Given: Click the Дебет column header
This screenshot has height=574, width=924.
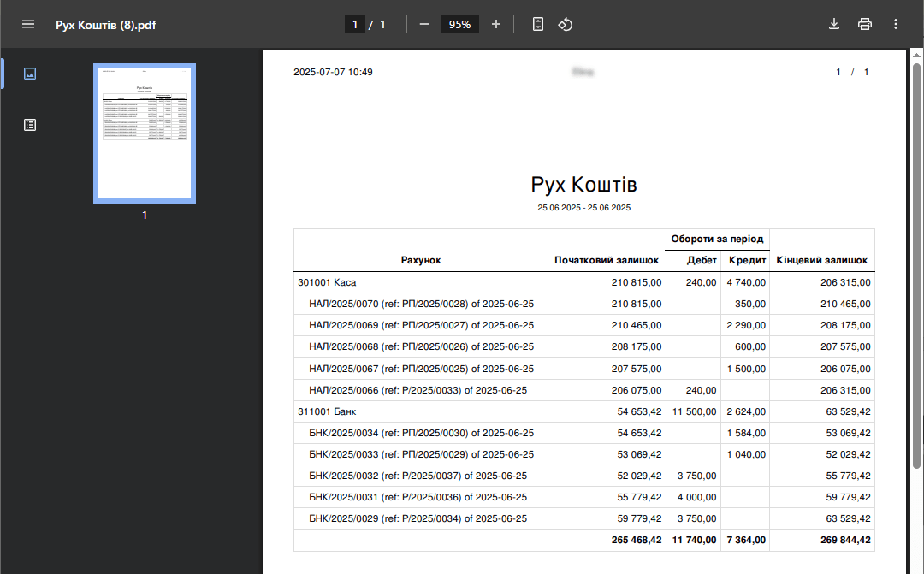Looking at the screenshot, I should point(702,260).
